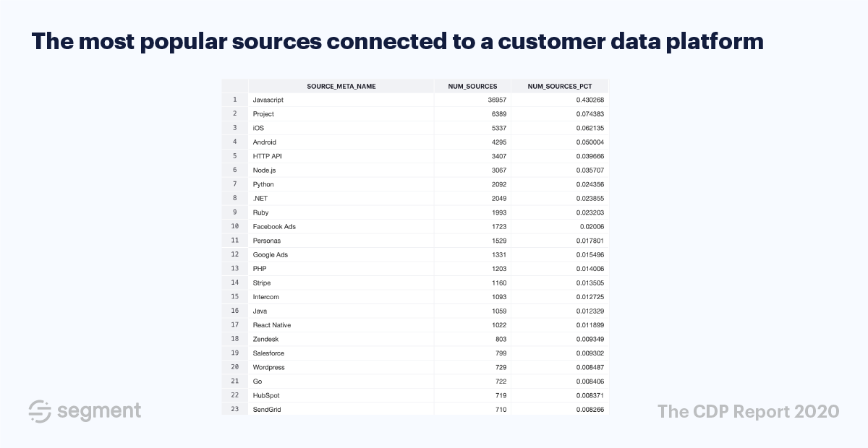The height and width of the screenshot is (448, 868).
Task: Select the HTTP API row cell
Action: tap(341, 156)
